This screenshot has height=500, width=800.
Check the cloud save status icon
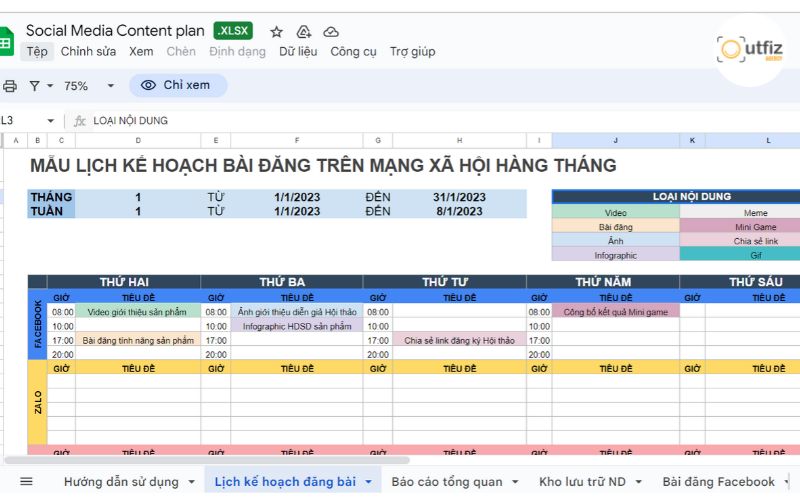(x=331, y=32)
